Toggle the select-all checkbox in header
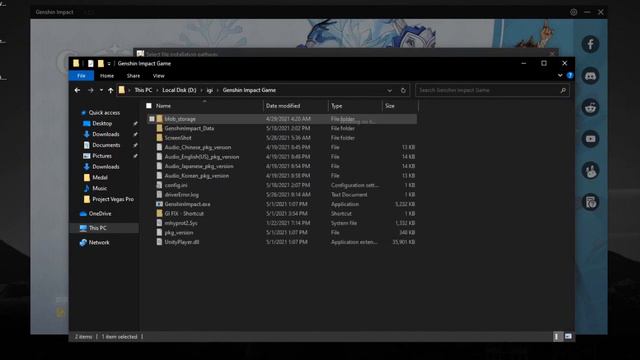Image resolution: width=640 pixels, height=360 pixels. (149, 106)
